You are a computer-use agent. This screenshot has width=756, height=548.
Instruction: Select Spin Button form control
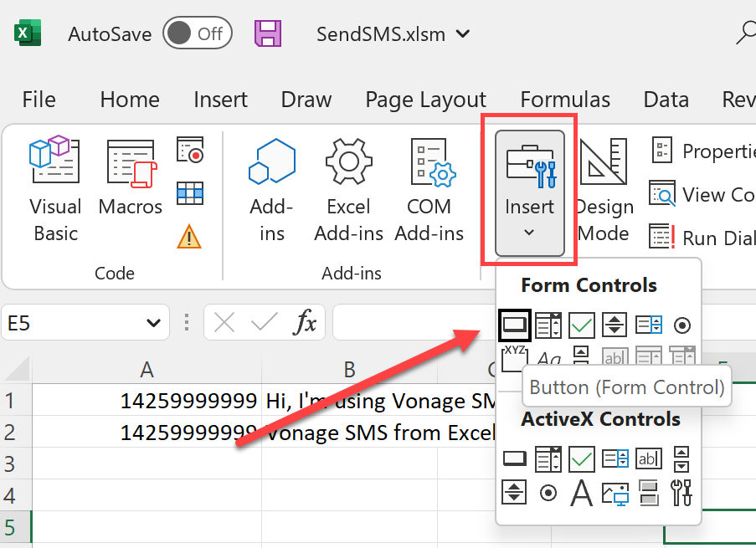(615, 325)
